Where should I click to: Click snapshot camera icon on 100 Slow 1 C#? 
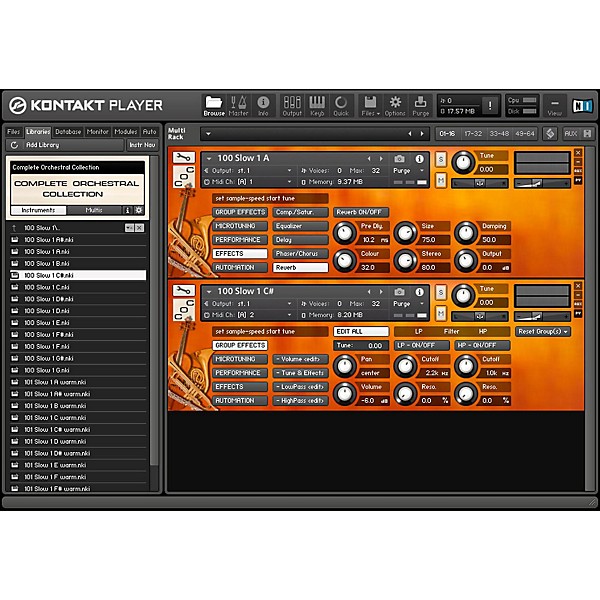(399, 292)
